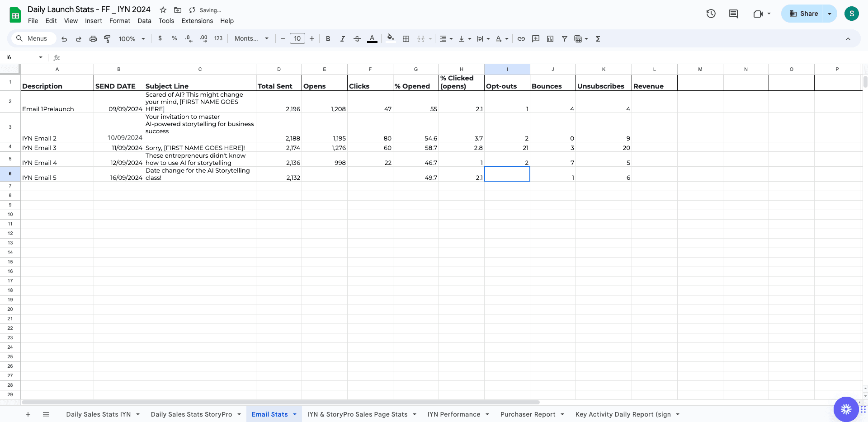Decrease decimal places icon

pos(189,38)
